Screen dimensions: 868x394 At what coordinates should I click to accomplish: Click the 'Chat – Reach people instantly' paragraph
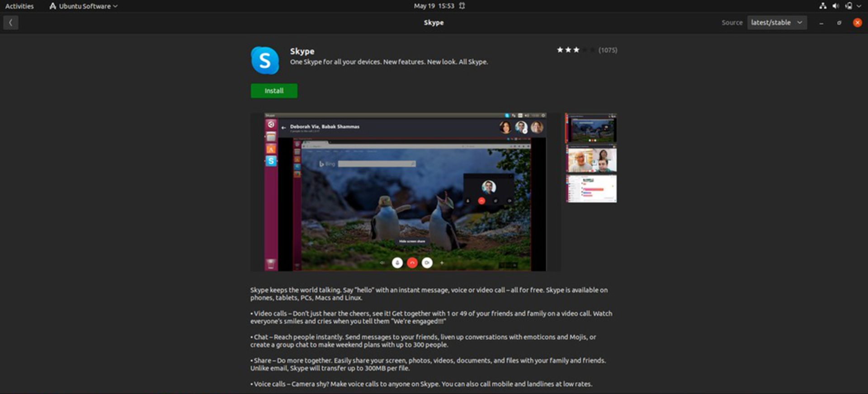(x=423, y=341)
